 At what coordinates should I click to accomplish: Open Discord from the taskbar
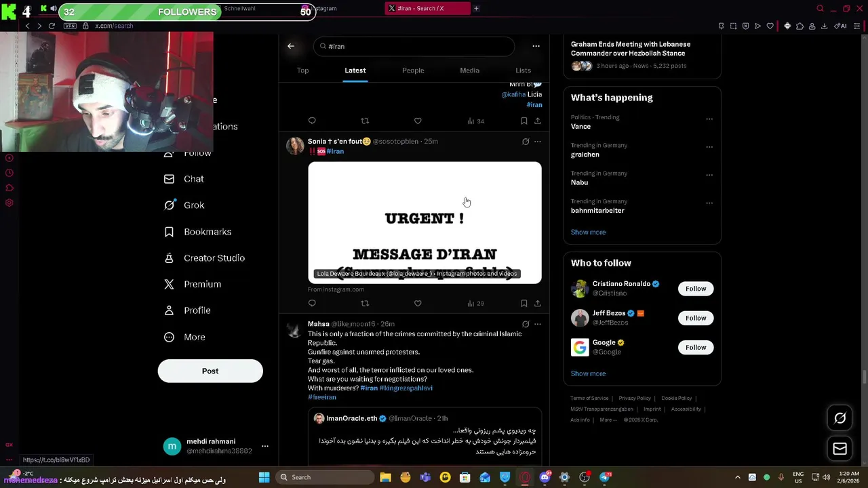click(545, 477)
